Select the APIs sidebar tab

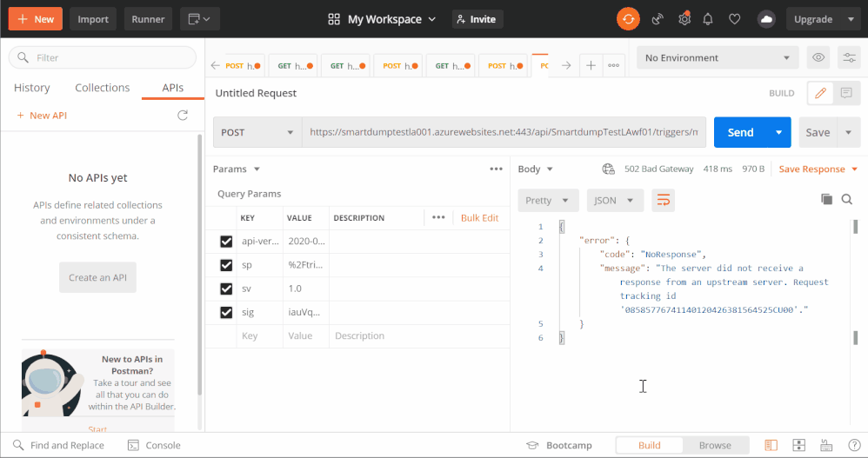(173, 88)
